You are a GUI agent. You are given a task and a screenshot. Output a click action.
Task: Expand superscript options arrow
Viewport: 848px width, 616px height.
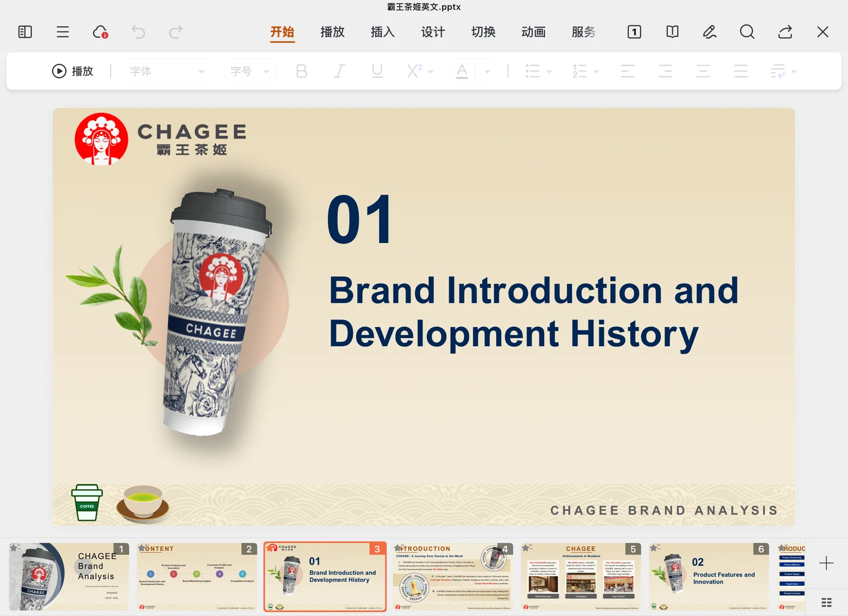coord(431,72)
